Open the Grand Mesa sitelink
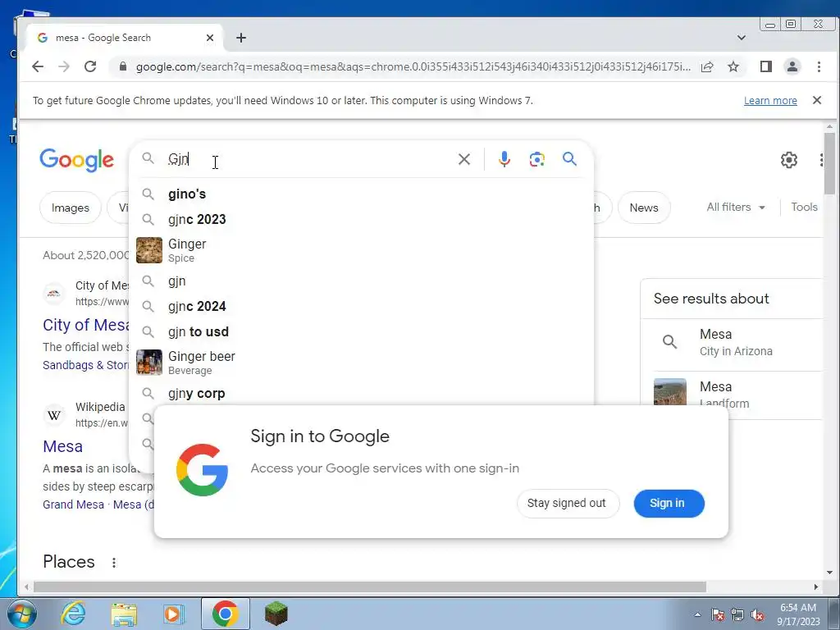840x630 pixels. 73,504
